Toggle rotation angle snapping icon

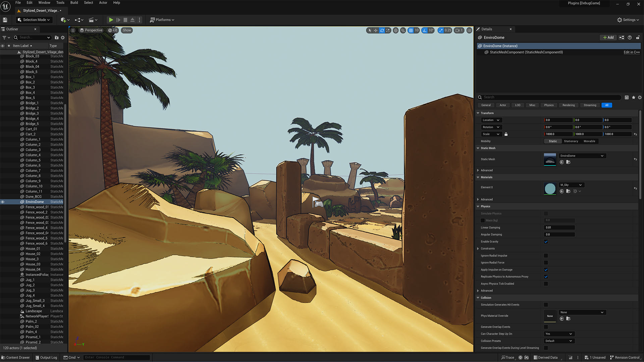point(425,30)
